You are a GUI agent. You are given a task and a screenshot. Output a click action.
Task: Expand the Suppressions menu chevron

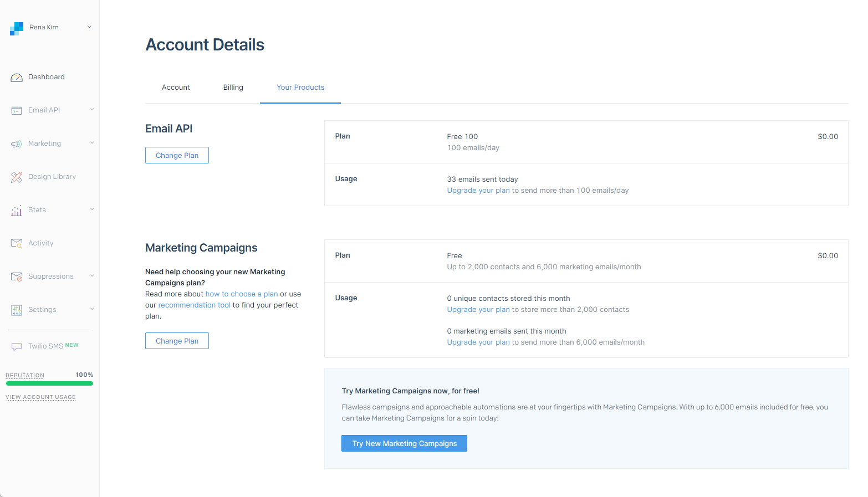tap(92, 276)
